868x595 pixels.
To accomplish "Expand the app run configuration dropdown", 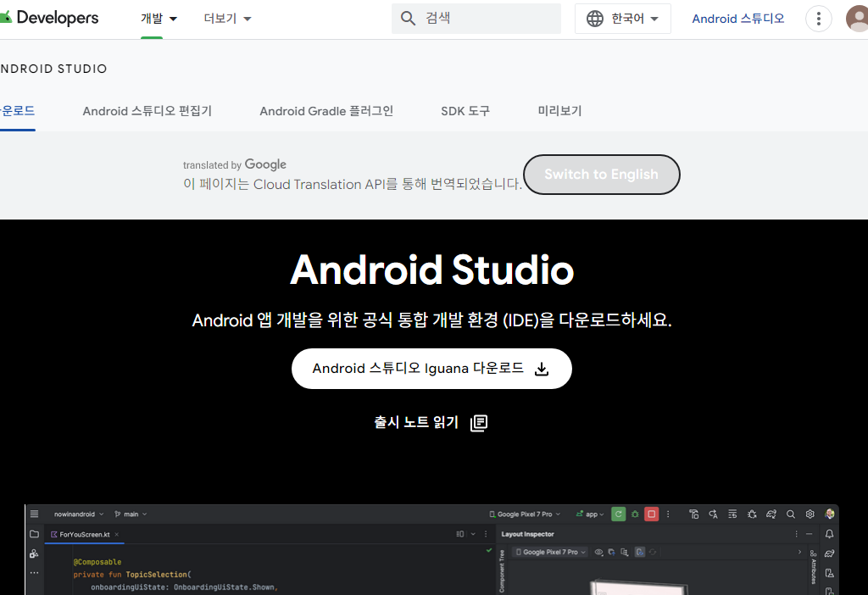I will (590, 514).
